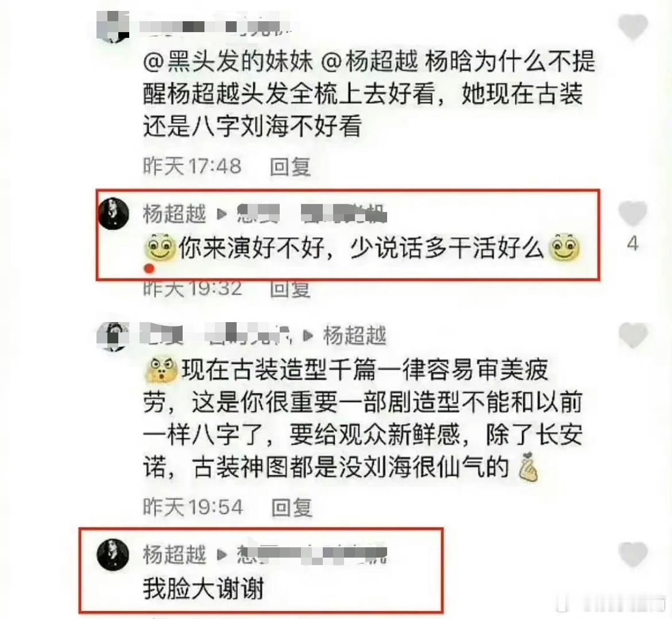Like the 我脸大谢谢 reply
Image resolution: width=672 pixels, height=619 pixels.
[x=632, y=554]
